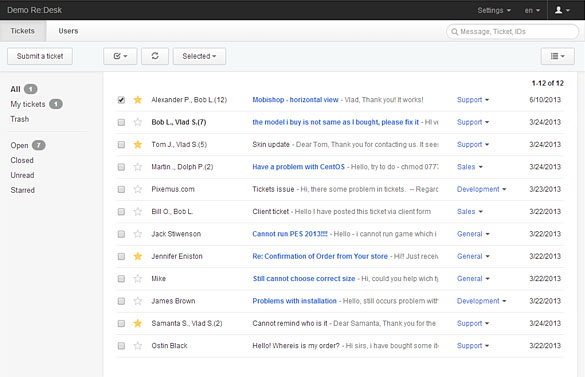
Task: Check the Bob L., Vlad S. ticket checkbox
Action: click(121, 122)
